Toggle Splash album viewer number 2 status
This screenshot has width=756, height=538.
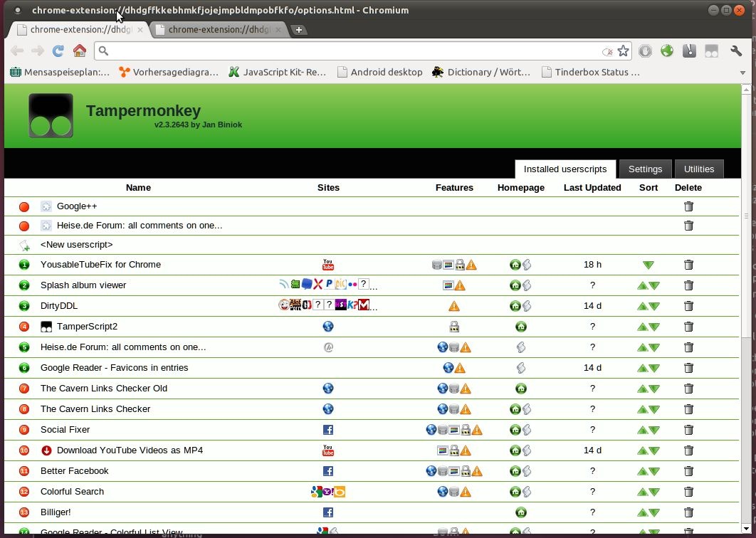click(x=24, y=285)
